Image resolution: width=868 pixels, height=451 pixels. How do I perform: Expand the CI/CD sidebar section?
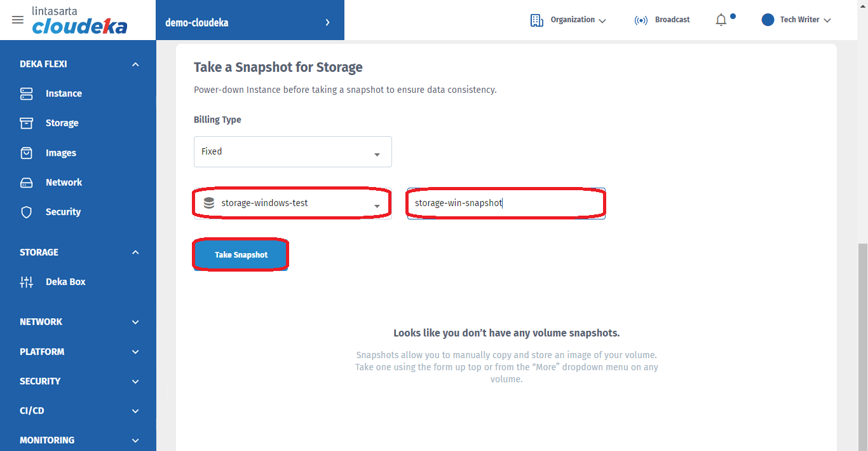(x=135, y=411)
